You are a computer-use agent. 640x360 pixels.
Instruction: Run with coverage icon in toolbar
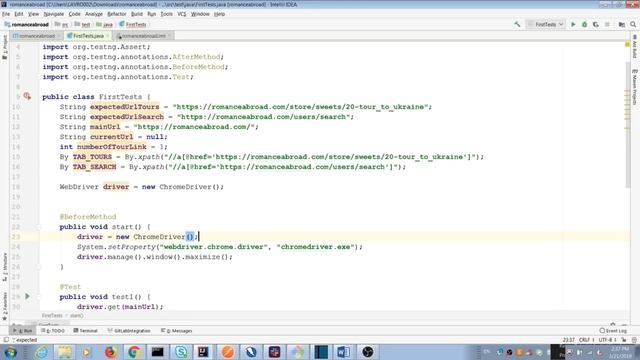point(596,24)
